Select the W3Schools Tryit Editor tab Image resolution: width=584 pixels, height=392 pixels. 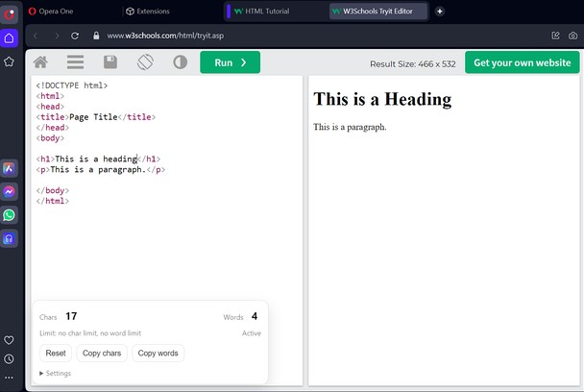click(378, 12)
